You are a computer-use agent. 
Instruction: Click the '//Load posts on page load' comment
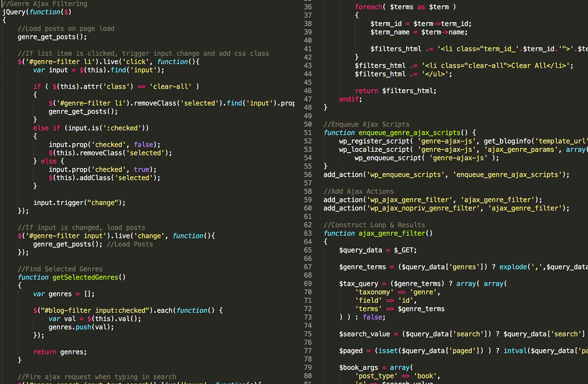66,29
